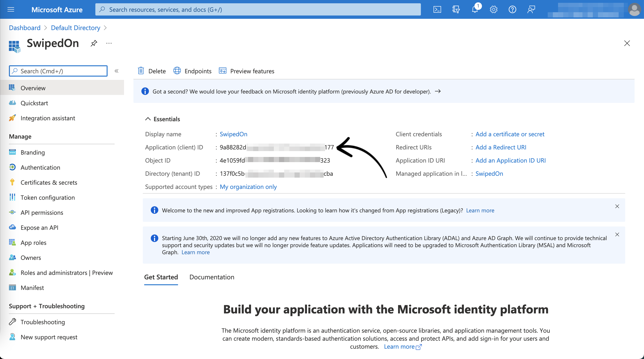Open the notifications bell
Image resolution: width=644 pixels, height=359 pixels.
point(475,9)
